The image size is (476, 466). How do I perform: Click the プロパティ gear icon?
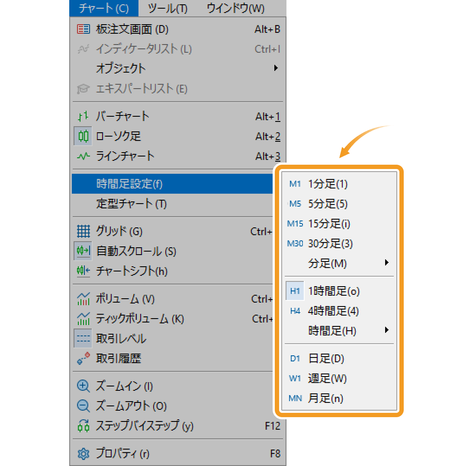[x=83, y=453]
